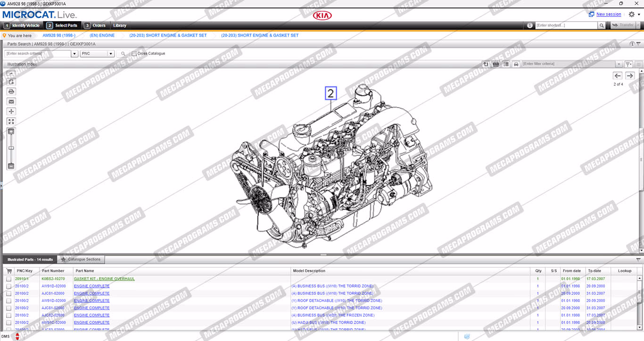Open the Orders tab
This screenshot has width=644, height=341.
click(x=95, y=25)
